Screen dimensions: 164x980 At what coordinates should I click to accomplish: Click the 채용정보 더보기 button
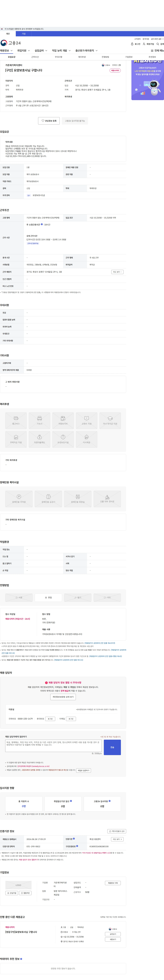click(x=113, y=883)
